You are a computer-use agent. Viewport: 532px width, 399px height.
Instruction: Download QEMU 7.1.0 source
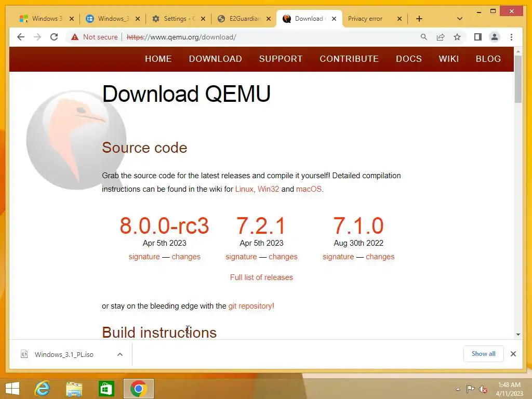(358, 225)
